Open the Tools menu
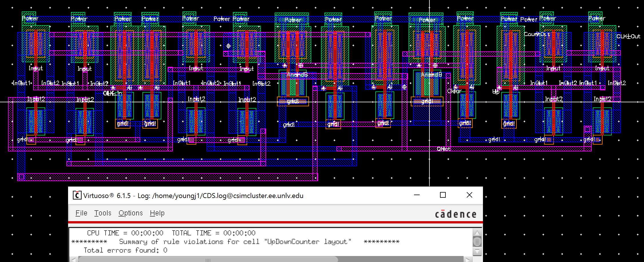This screenshot has width=644, height=262. coord(103,213)
